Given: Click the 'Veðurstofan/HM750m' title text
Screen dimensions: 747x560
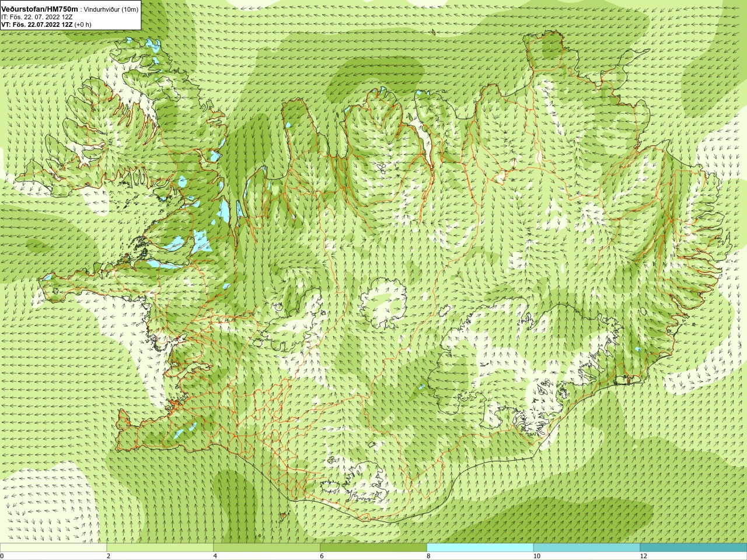Looking at the screenshot, I should (x=40, y=9).
